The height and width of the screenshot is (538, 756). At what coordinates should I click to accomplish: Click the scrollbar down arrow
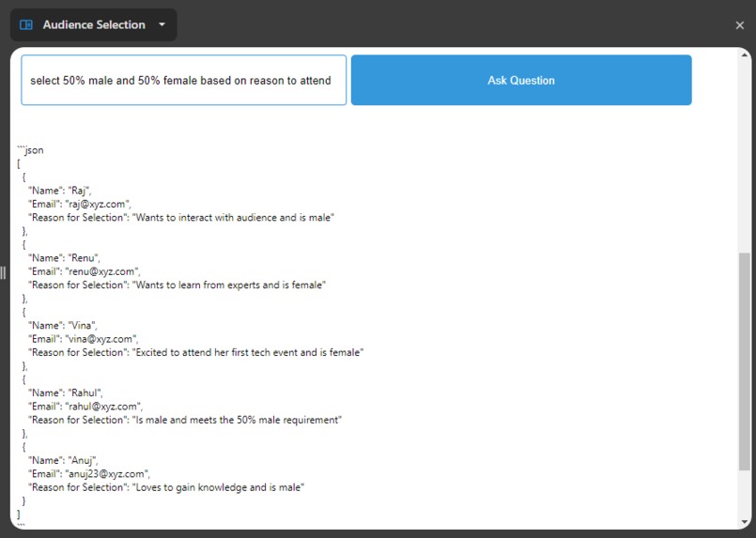pos(745,522)
